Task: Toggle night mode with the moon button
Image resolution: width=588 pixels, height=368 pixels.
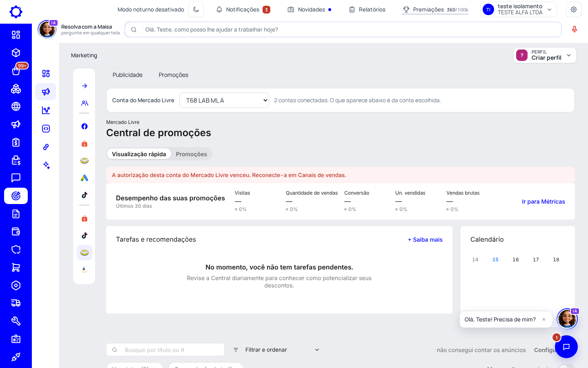Action: coord(196,9)
